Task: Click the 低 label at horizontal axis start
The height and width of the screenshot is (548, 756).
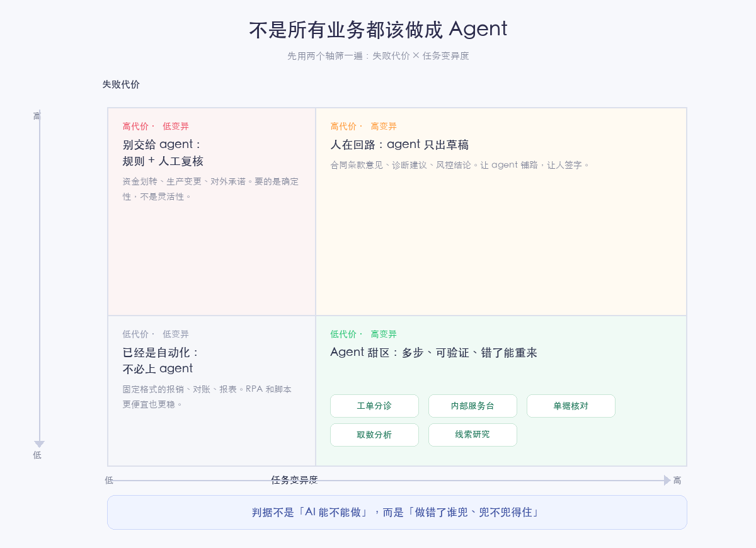Action: [x=109, y=480]
